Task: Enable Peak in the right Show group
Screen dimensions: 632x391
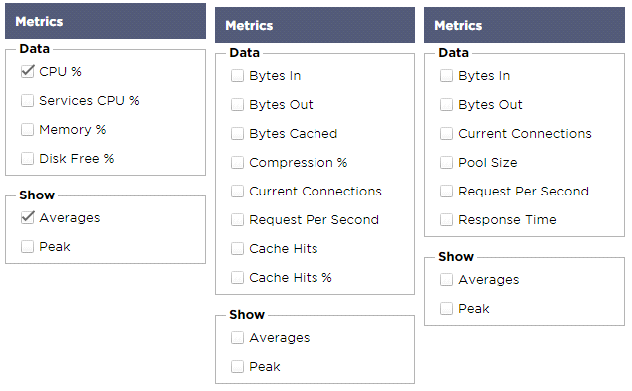Action: pyautogui.click(x=446, y=309)
